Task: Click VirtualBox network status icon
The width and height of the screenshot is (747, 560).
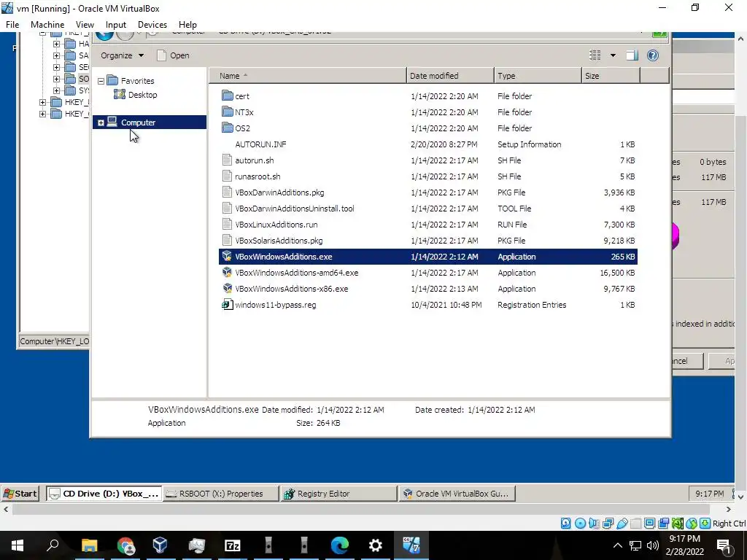Action: click(x=608, y=524)
